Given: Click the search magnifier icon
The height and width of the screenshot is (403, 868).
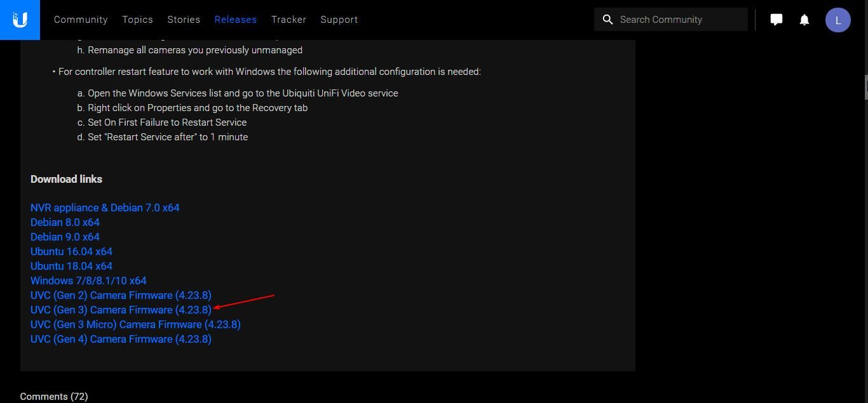Looking at the screenshot, I should pos(607,20).
